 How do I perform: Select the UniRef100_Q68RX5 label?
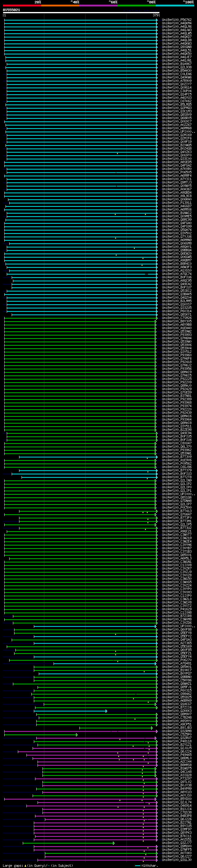(177, 118)
